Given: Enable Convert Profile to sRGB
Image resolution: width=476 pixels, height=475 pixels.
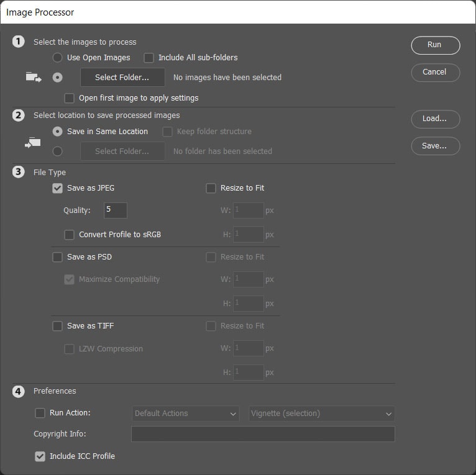Looking at the screenshot, I should point(70,235).
